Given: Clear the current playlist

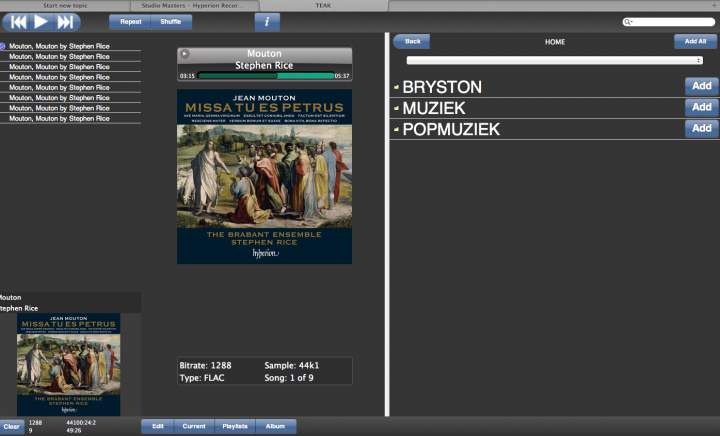Looking at the screenshot, I should (x=11, y=426).
